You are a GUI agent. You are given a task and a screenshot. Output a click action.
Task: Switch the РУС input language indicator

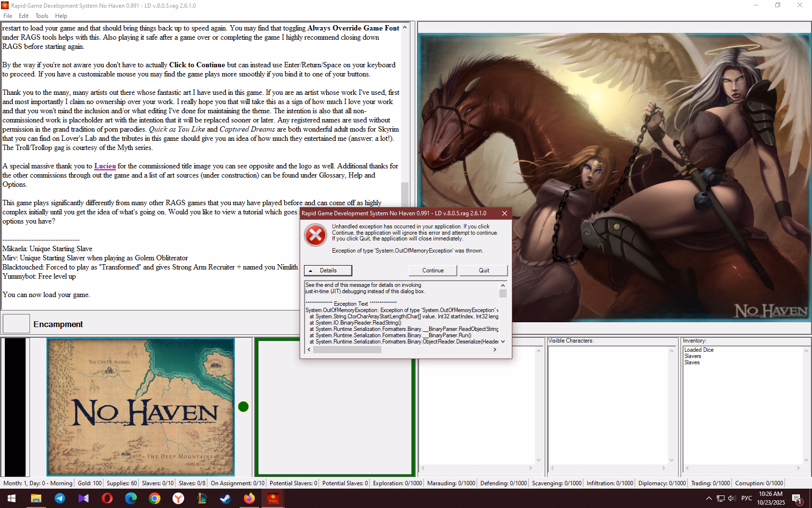tap(746, 498)
